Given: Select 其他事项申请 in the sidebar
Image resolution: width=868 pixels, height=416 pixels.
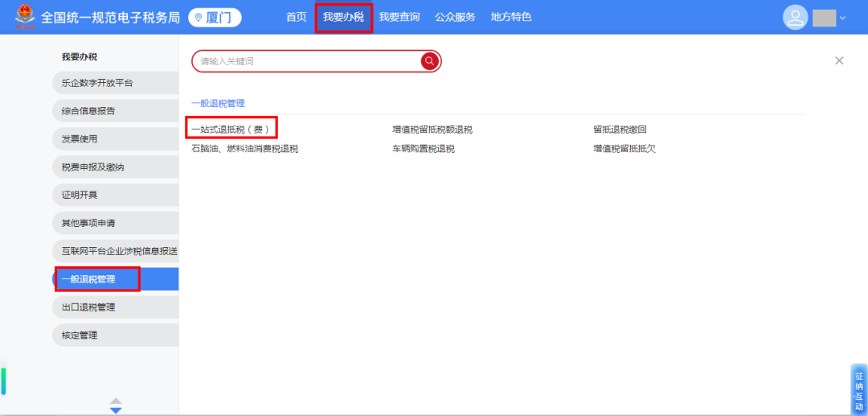Looking at the screenshot, I should [116, 223].
